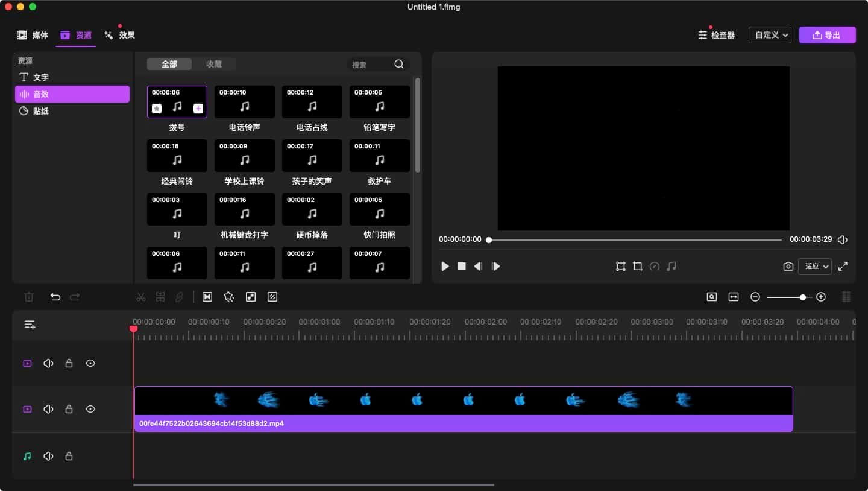Lock the top video track

[69, 363]
